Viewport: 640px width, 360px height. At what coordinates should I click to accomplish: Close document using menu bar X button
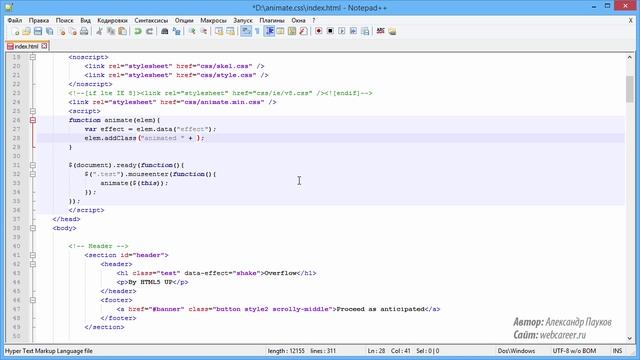point(631,20)
